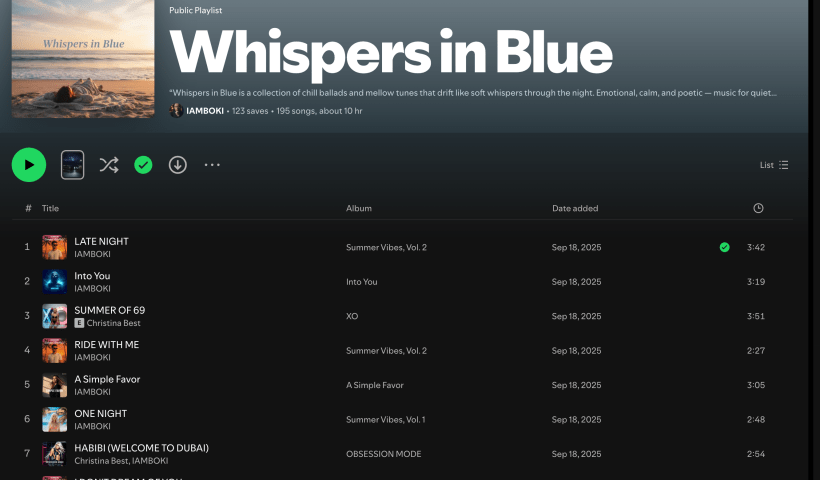Open the List view options dropdown

[x=774, y=165]
